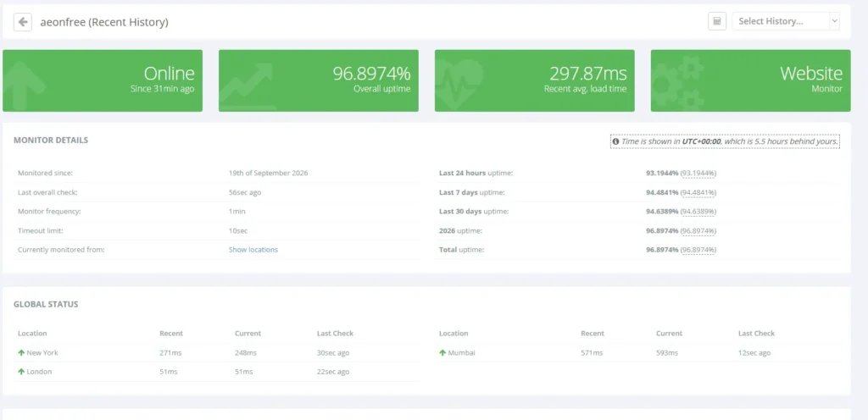This screenshot has height=420, width=868.
Task: Click the up arrow icon on Online card
Action: point(25,86)
